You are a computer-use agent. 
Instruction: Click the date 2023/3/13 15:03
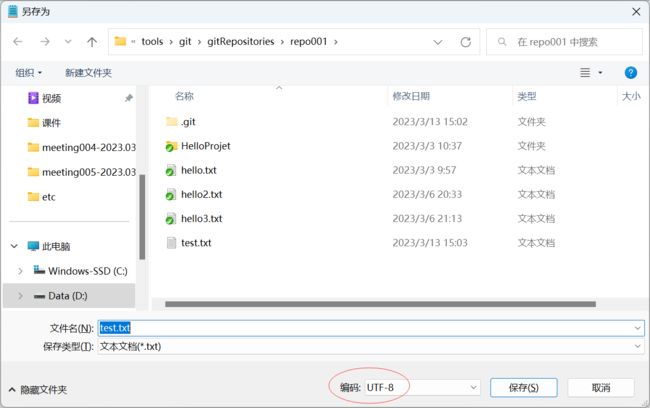430,243
